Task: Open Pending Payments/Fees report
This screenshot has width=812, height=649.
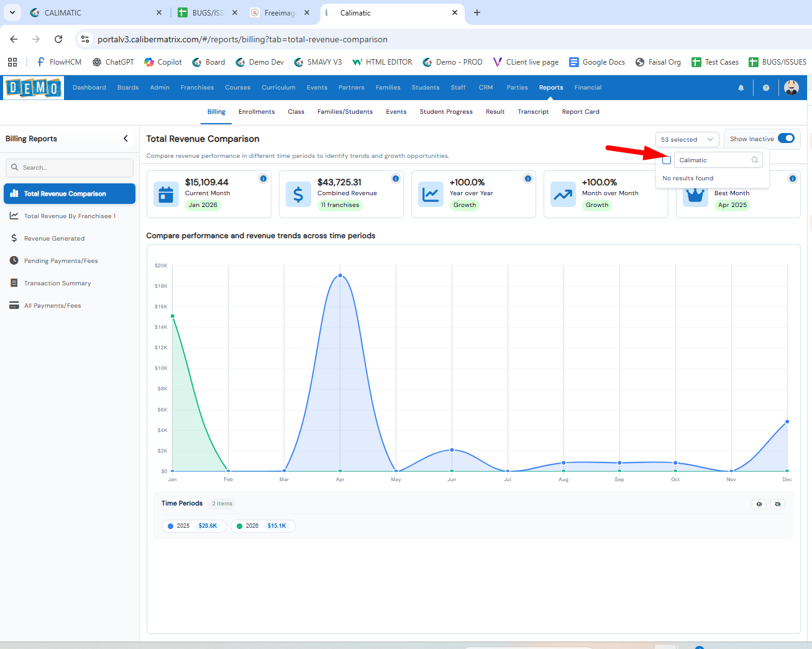Action: point(61,261)
